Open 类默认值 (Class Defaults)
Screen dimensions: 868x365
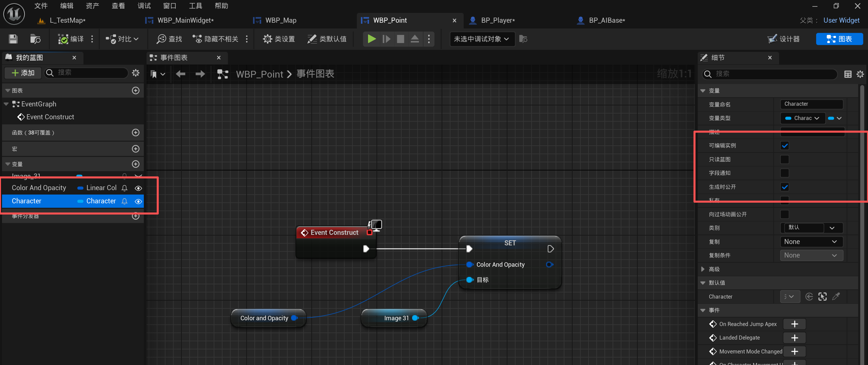point(326,39)
